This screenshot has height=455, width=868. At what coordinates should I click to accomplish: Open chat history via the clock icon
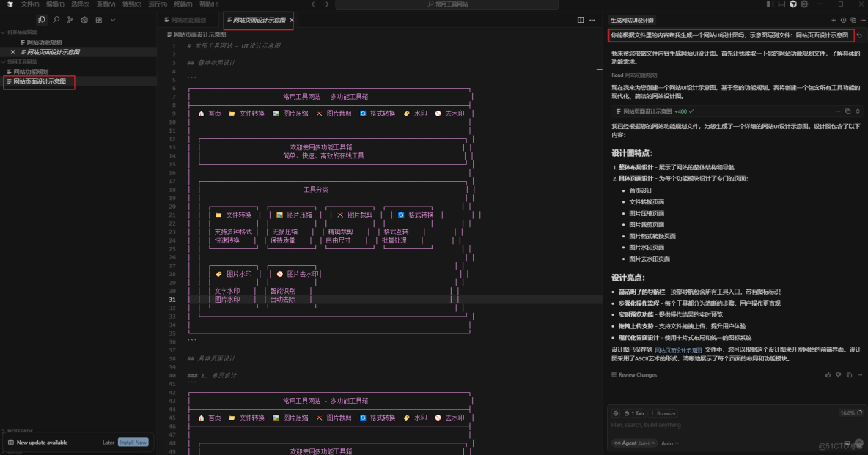click(x=844, y=20)
